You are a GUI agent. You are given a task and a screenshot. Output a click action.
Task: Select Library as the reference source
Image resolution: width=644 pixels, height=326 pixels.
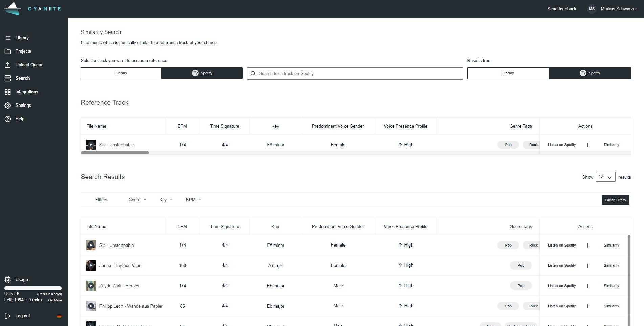tap(121, 73)
